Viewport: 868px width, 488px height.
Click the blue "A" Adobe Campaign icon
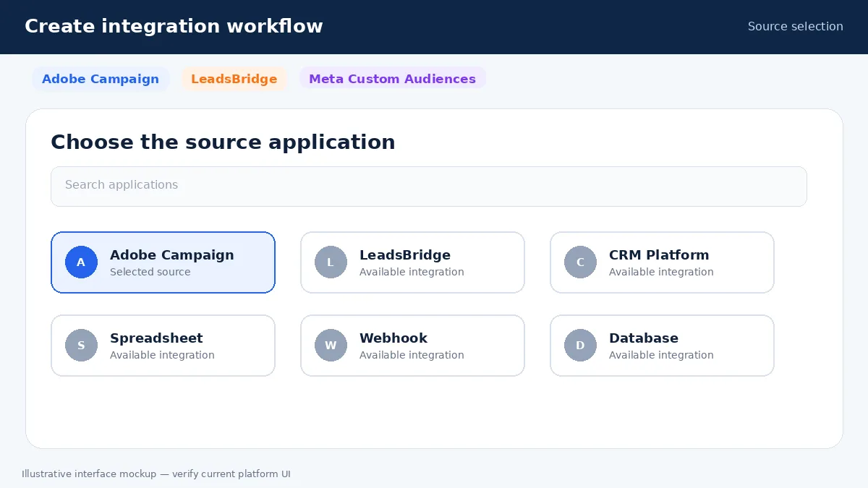click(81, 262)
